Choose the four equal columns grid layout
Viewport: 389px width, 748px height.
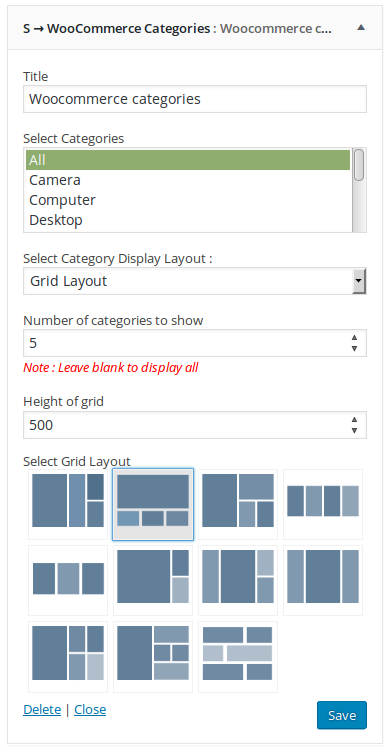[x=323, y=505]
